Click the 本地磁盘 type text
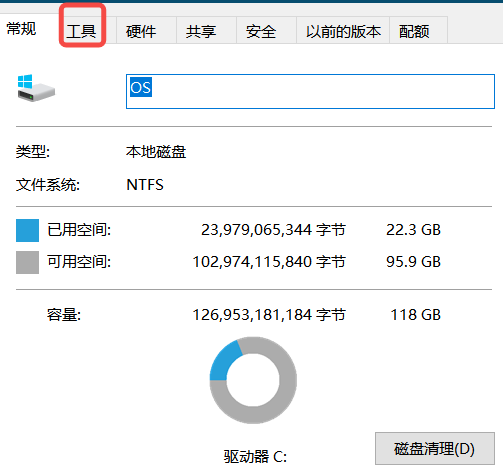The width and height of the screenshot is (503, 472). coord(156,152)
